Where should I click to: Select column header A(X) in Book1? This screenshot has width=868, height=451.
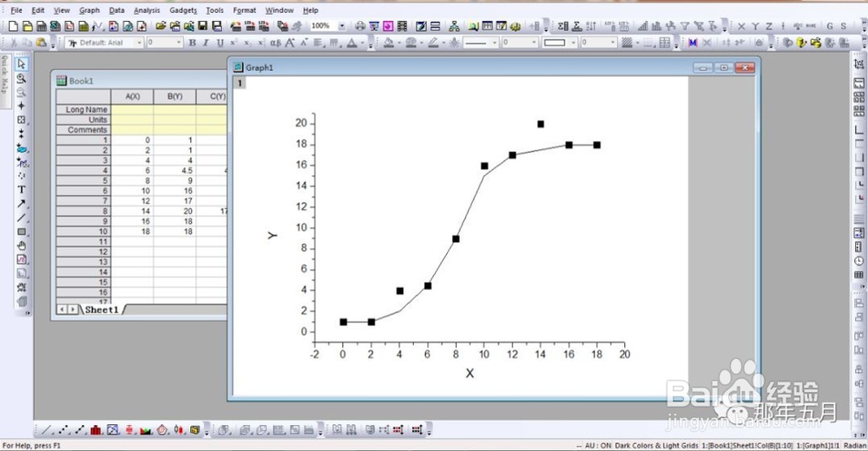pos(132,96)
